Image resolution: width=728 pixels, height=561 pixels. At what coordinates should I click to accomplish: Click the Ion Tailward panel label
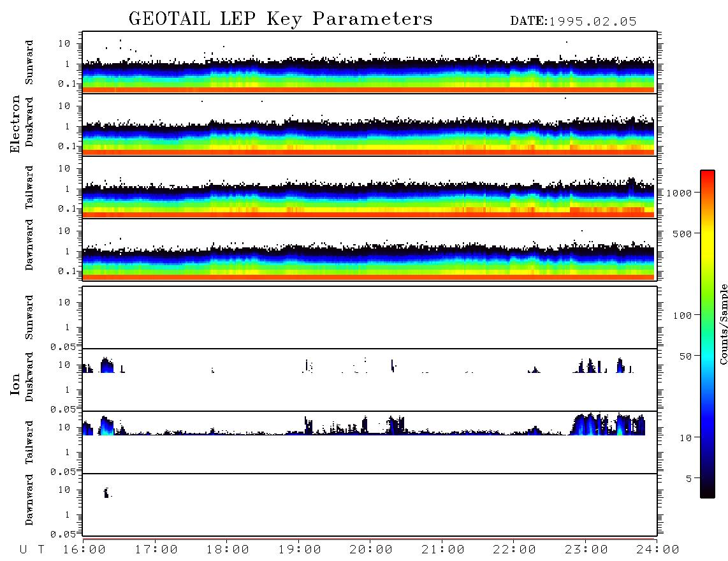click(29, 442)
